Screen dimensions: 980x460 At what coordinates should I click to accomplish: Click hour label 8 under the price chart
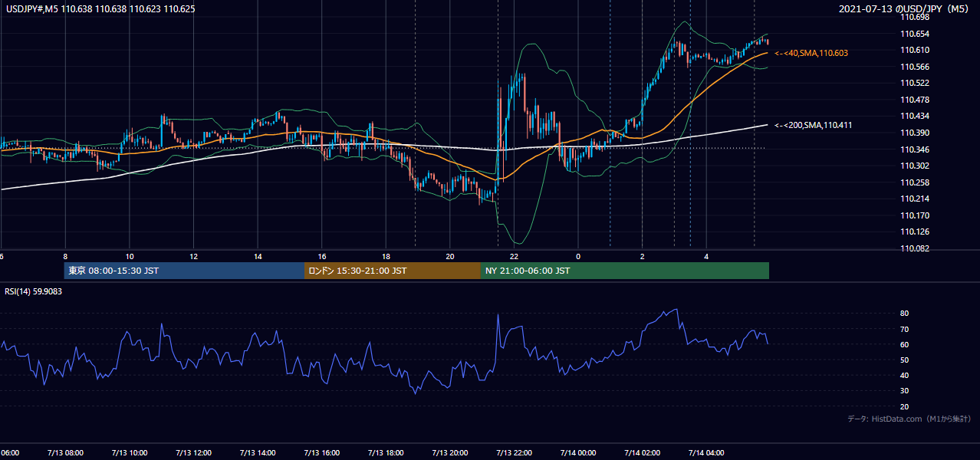(x=65, y=256)
